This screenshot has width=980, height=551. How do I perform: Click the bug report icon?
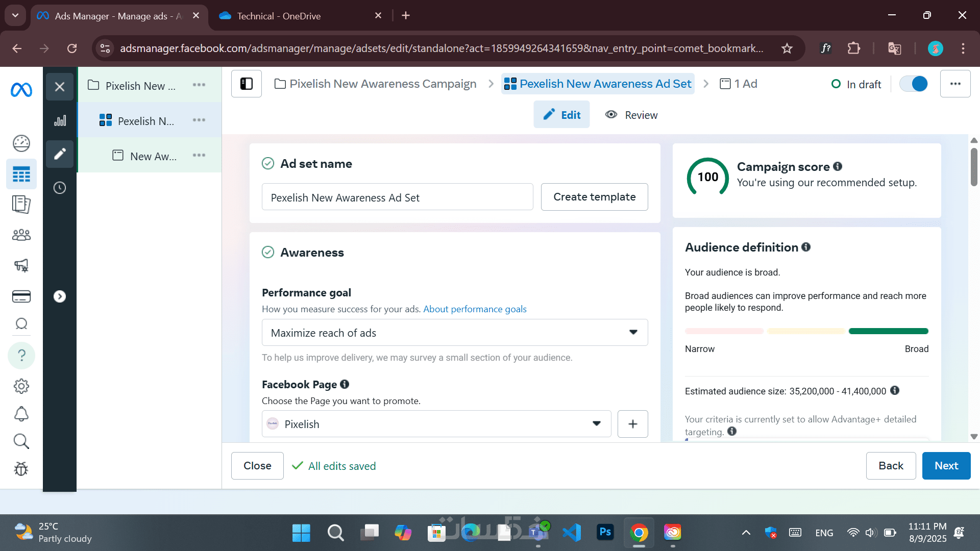[x=21, y=469]
